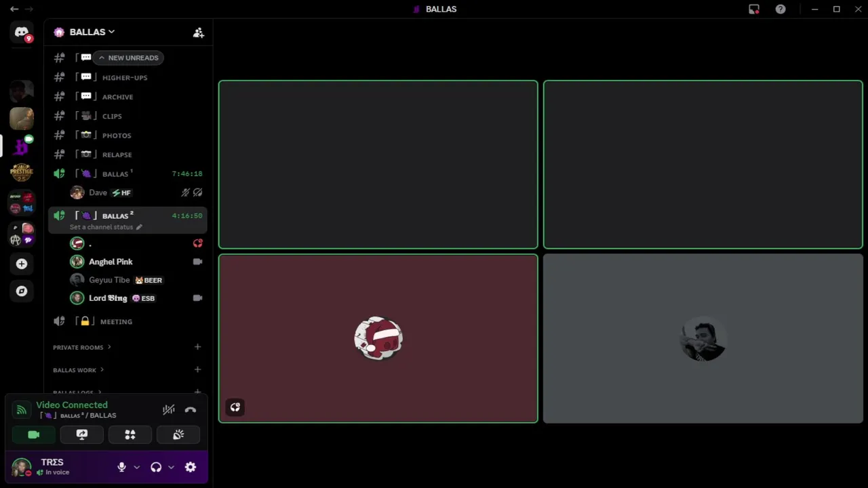This screenshot has width=868, height=488.
Task: Open the Prestige server icon
Action: pyautogui.click(x=22, y=172)
